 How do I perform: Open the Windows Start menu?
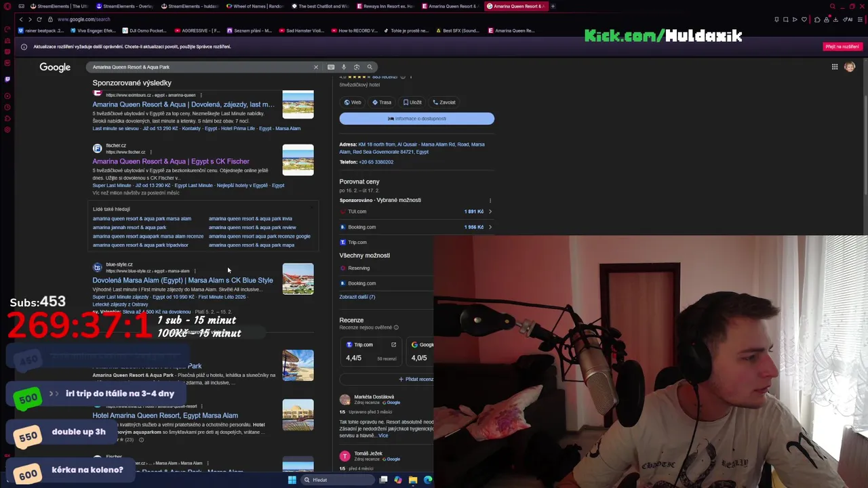[292, 480]
